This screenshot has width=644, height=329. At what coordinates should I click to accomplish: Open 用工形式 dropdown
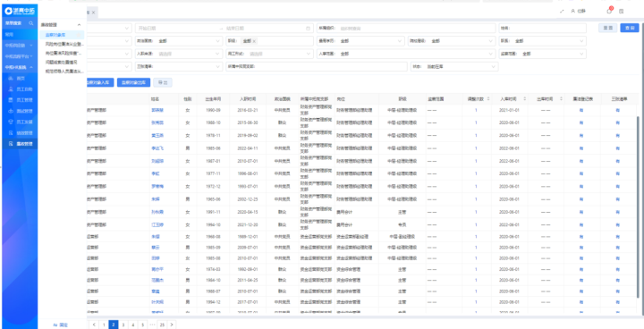click(x=270, y=54)
